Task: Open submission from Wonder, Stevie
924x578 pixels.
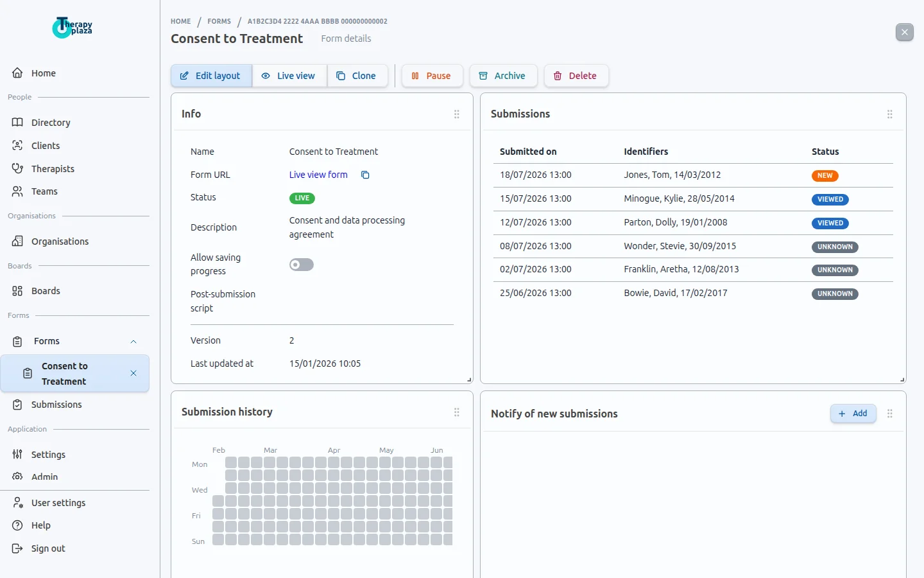Action: (x=693, y=247)
